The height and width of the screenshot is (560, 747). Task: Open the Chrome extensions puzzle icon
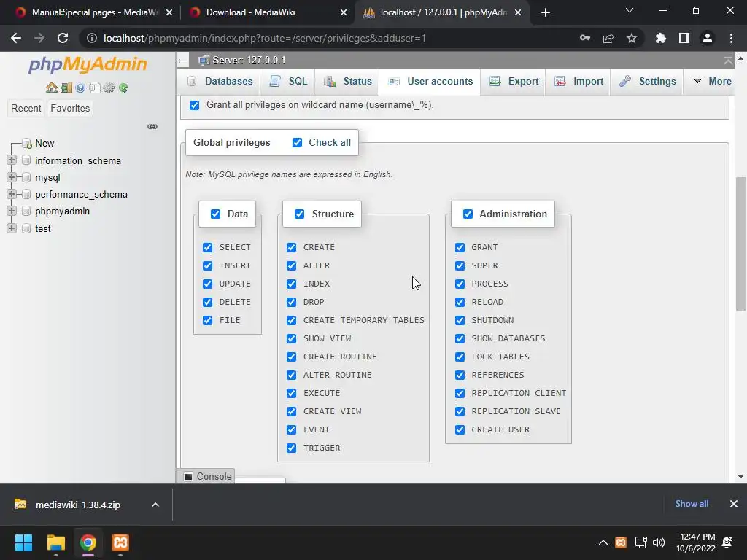[x=660, y=38]
